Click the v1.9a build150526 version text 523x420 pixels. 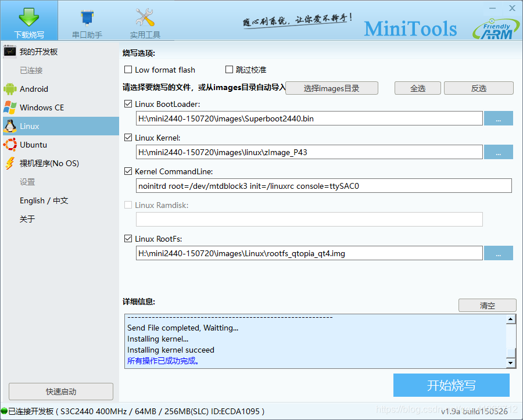pos(474,411)
